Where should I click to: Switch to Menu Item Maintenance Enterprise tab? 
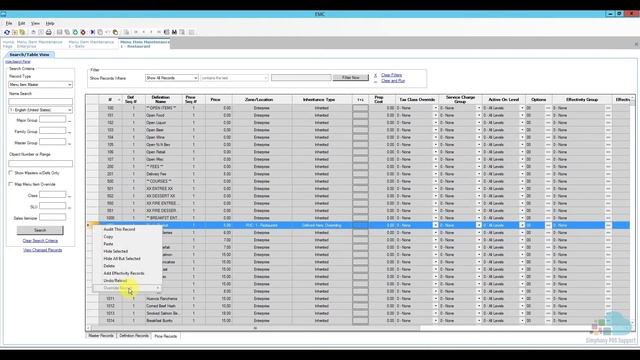click(x=39, y=44)
